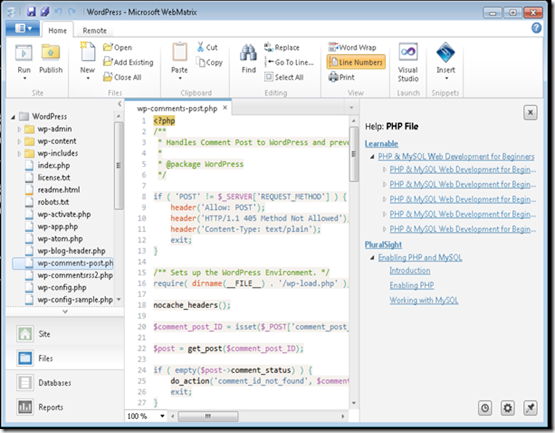The height and width of the screenshot is (433, 555).
Task: Open help pane settings gear
Action: tap(508, 408)
